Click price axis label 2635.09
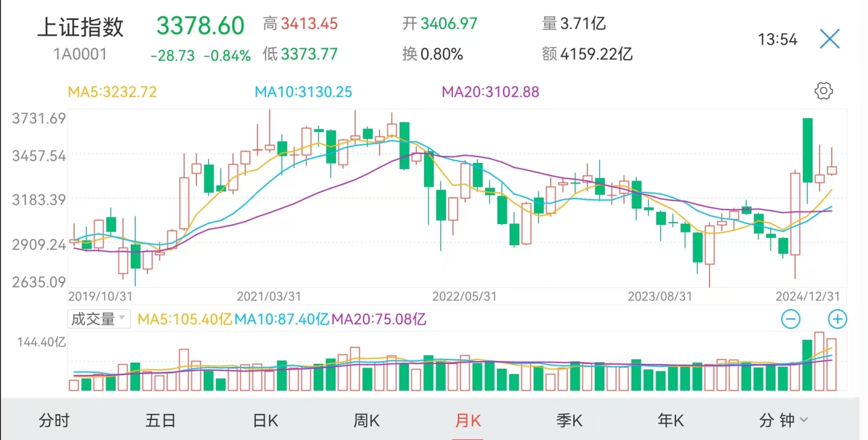 click(x=39, y=282)
